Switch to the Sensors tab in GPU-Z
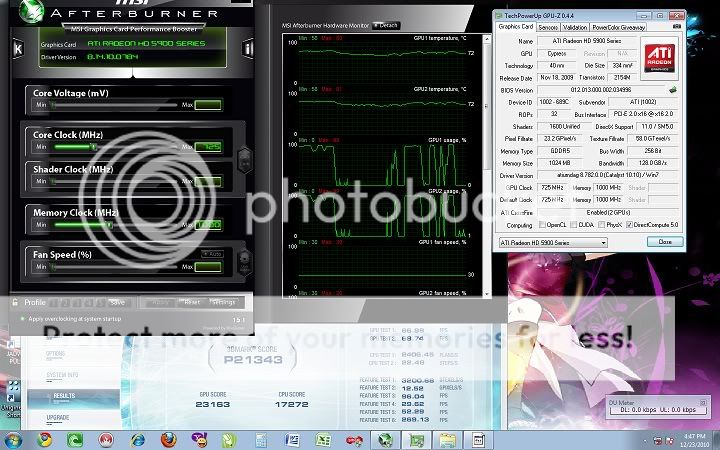This screenshot has height=450, width=720. coord(548,27)
